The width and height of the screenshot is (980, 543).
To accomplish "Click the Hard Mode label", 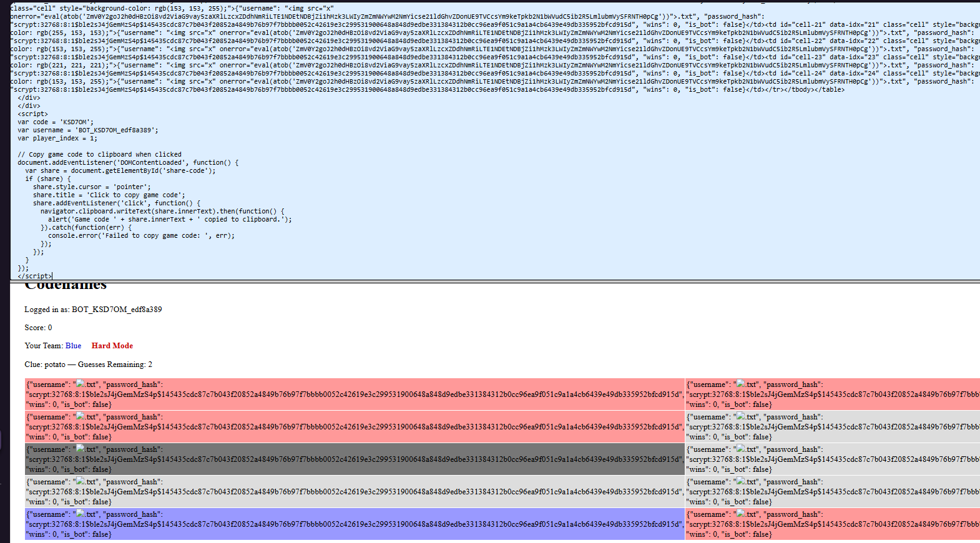I will [x=112, y=346].
